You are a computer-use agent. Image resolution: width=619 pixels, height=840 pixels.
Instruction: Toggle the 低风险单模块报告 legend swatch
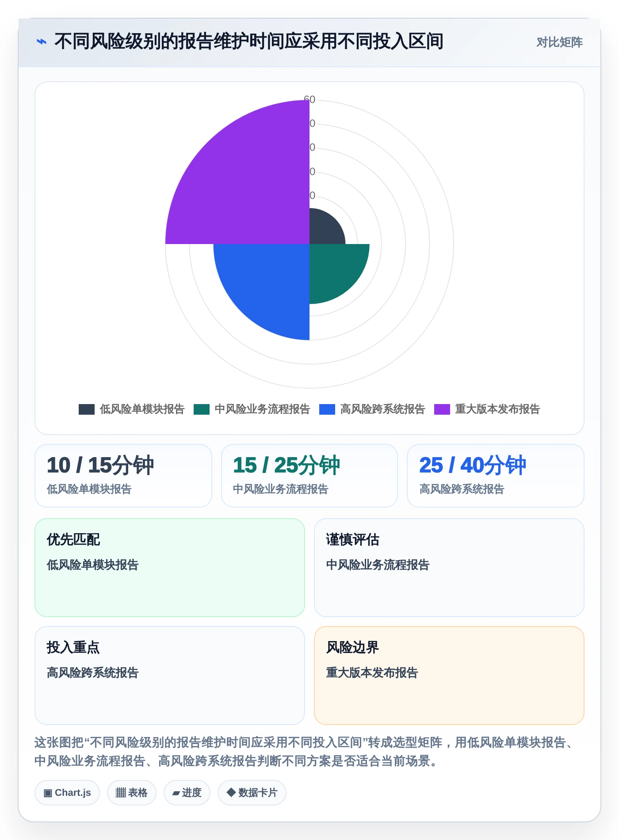coord(87,409)
